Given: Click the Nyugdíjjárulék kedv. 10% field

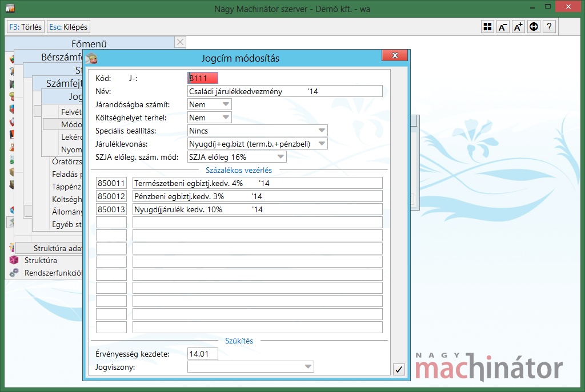Looking at the screenshot, I should pos(258,209).
